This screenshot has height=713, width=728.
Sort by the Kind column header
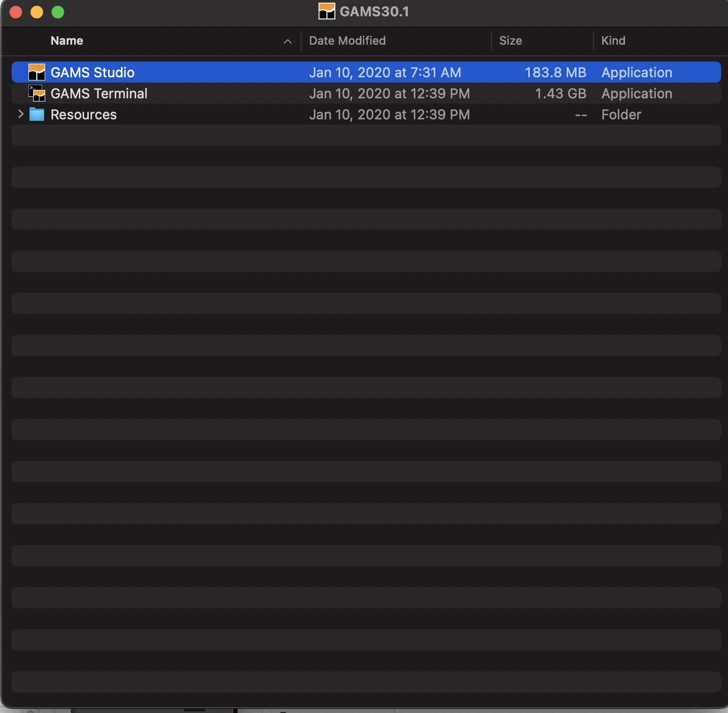pyautogui.click(x=613, y=40)
